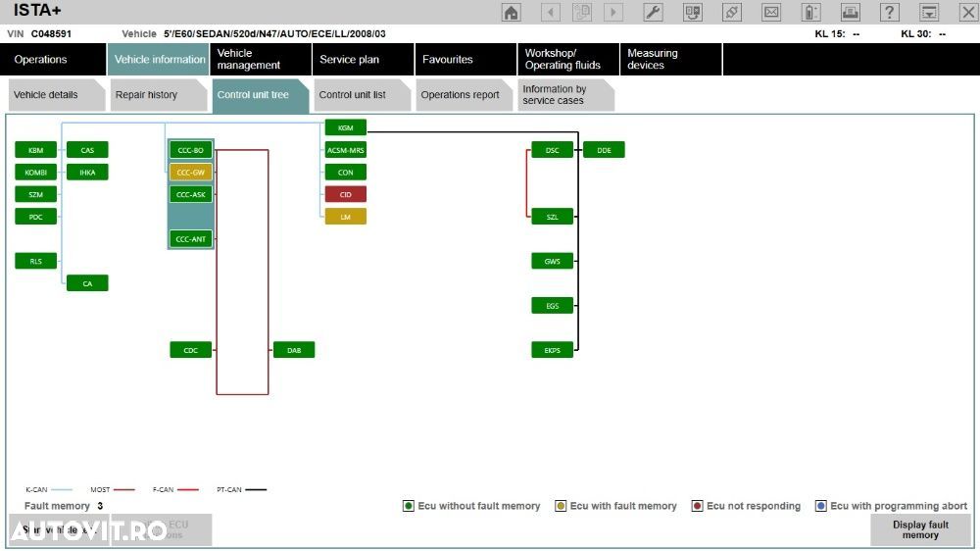This screenshot has width=980, height=551.
Task: Select the ACSM-MRS control unit node
Action: [x=346, y=150]
